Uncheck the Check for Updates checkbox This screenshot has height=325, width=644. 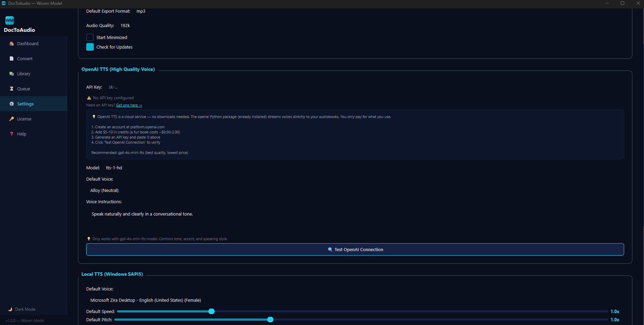pyautogui.click(x=90, y=47)
